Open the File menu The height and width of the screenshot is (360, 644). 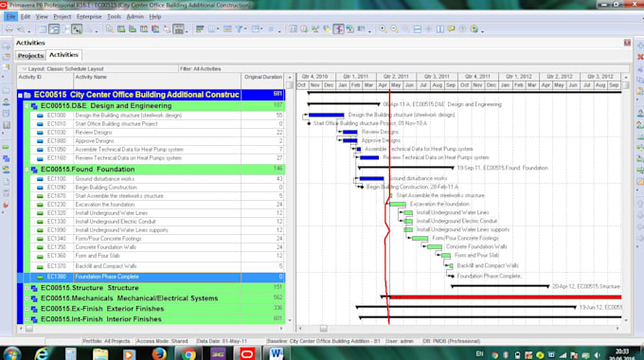[x=10, y=17]
